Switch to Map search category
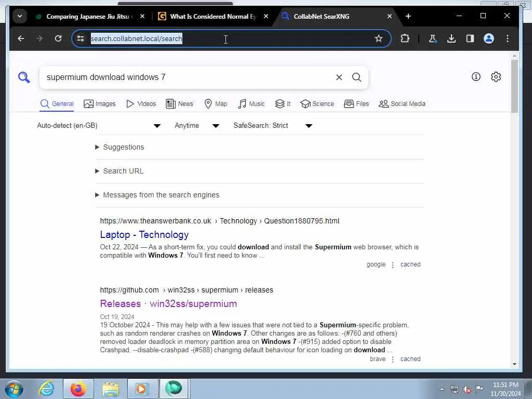The image size is (532, 399). pos(216,104)
